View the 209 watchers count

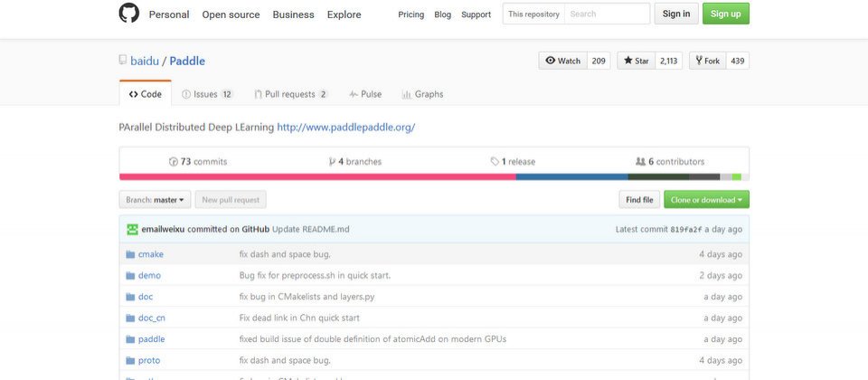click(599, 61)
